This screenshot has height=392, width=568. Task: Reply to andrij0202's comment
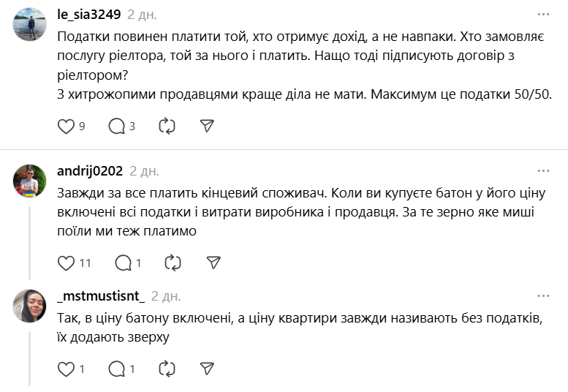[x=124, y=263]
